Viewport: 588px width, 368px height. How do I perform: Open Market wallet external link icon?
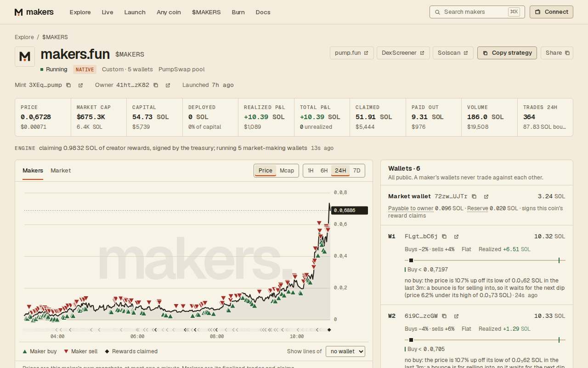[486, 196]
